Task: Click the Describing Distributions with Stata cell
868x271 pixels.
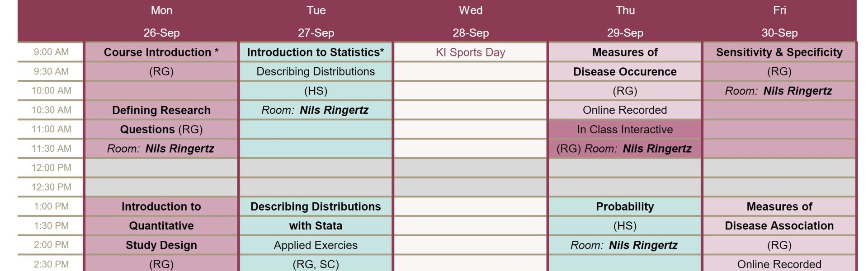Action: (316, 216)
